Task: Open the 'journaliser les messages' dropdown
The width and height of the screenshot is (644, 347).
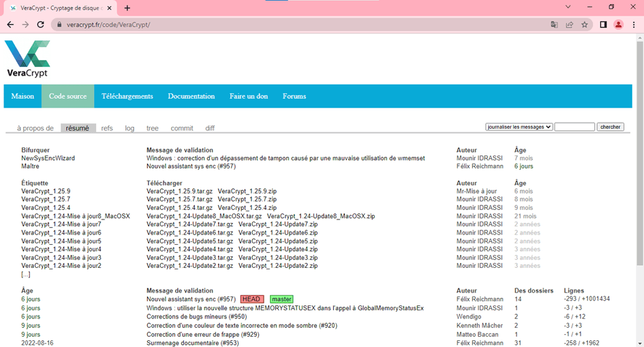Action: pos(519,127)
